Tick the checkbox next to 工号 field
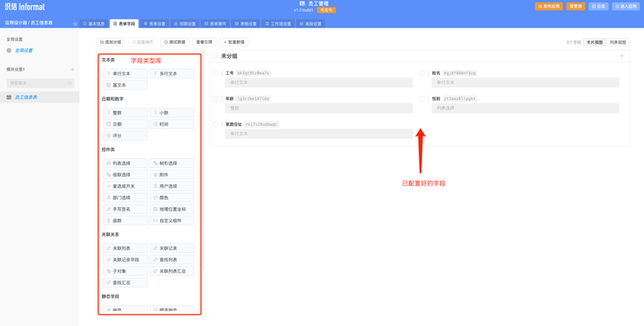The width and height of the screenshot is (644, 326). (x=216, y=73)
